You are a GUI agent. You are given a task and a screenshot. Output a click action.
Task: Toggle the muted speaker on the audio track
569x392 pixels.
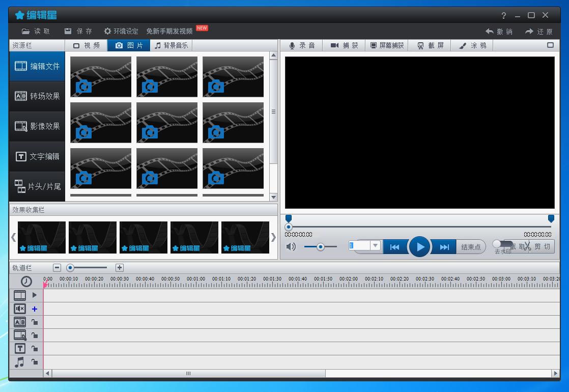point(20,309)
